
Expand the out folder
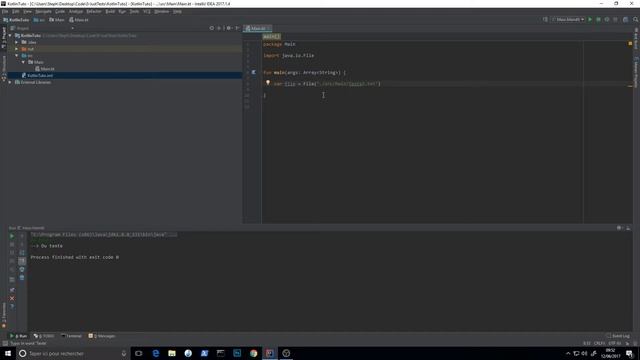[x=17, y=49]
